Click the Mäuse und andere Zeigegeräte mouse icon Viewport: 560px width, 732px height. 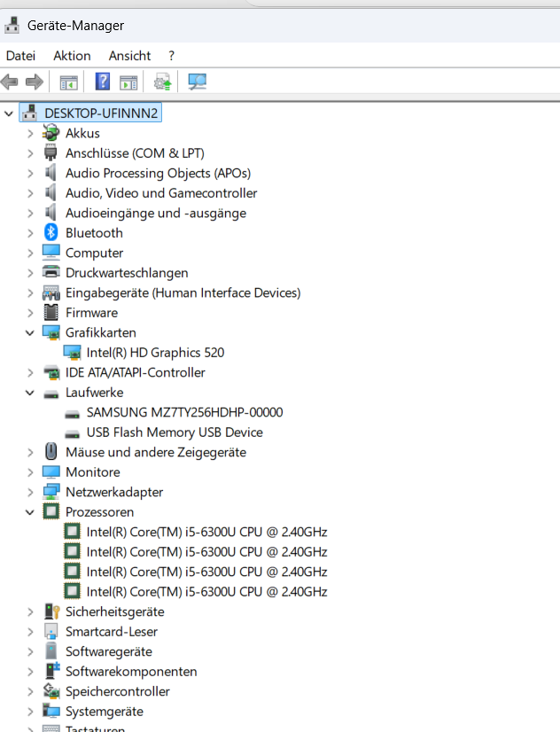(x=51, y=451)
